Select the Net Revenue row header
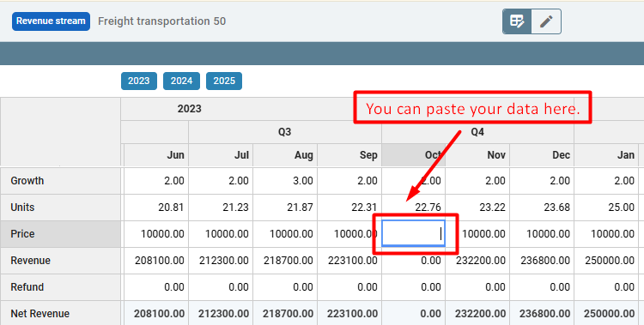The width and height of the screenshot is (644, 325). click(60, 314)
